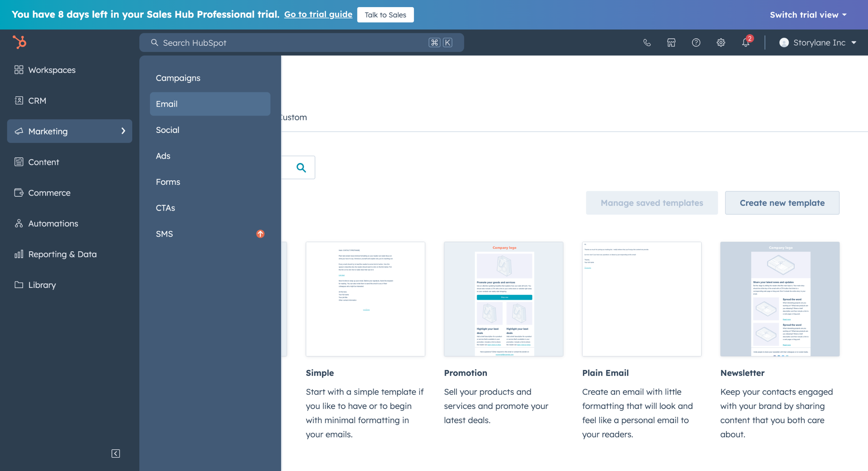
Task: Open the help question mark icon
Action: point(696,42)
